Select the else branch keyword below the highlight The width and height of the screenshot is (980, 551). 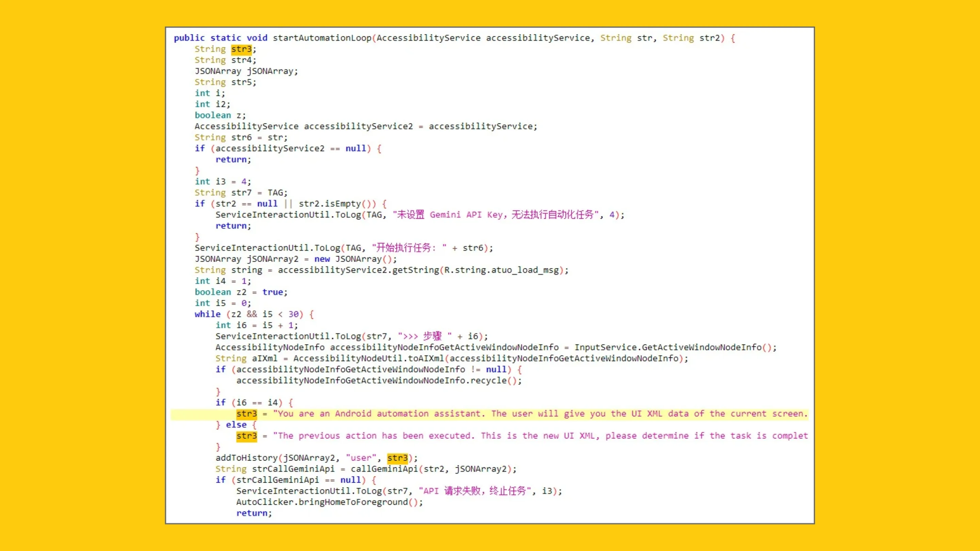(x=236, y=425)
